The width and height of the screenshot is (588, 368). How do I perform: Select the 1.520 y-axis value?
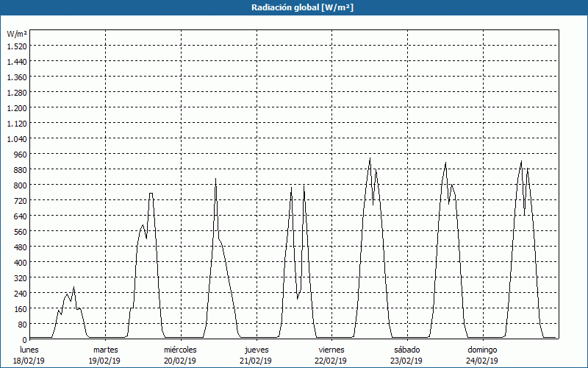17,46
